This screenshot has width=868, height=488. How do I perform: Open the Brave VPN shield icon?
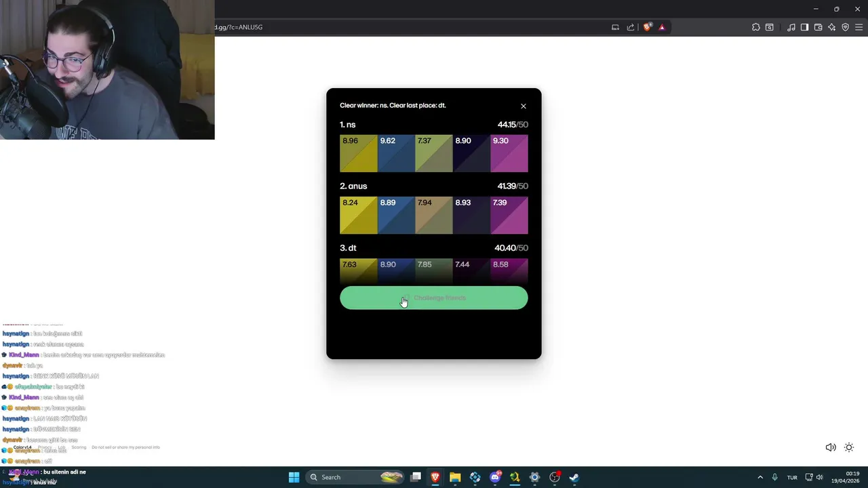pyautogui.click(x=846, y=27)
